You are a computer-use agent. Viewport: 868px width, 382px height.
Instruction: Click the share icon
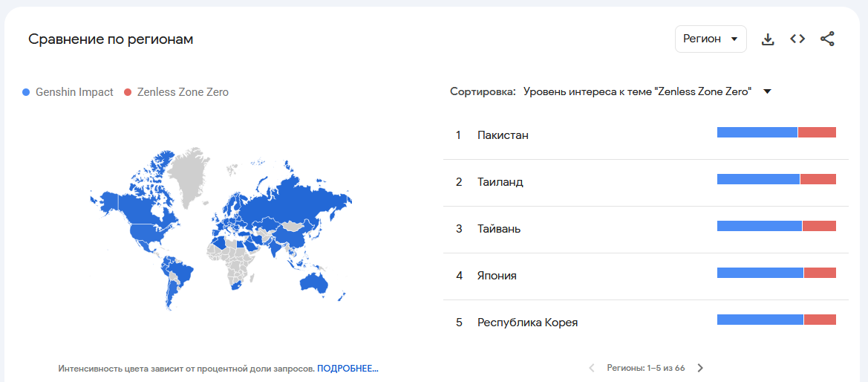click(827, 39)
